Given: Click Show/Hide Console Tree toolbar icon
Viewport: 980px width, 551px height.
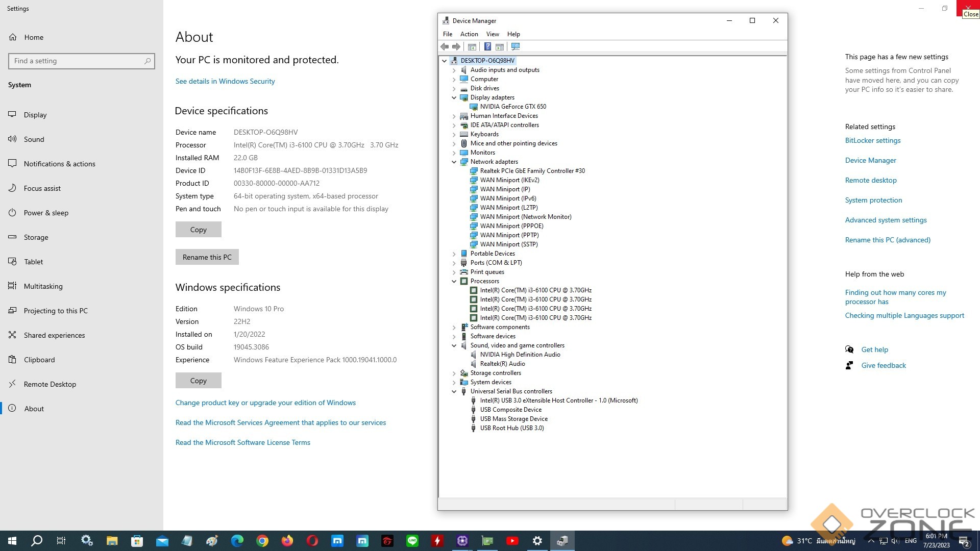Looking at the screenshot, I should click(472, 47).
